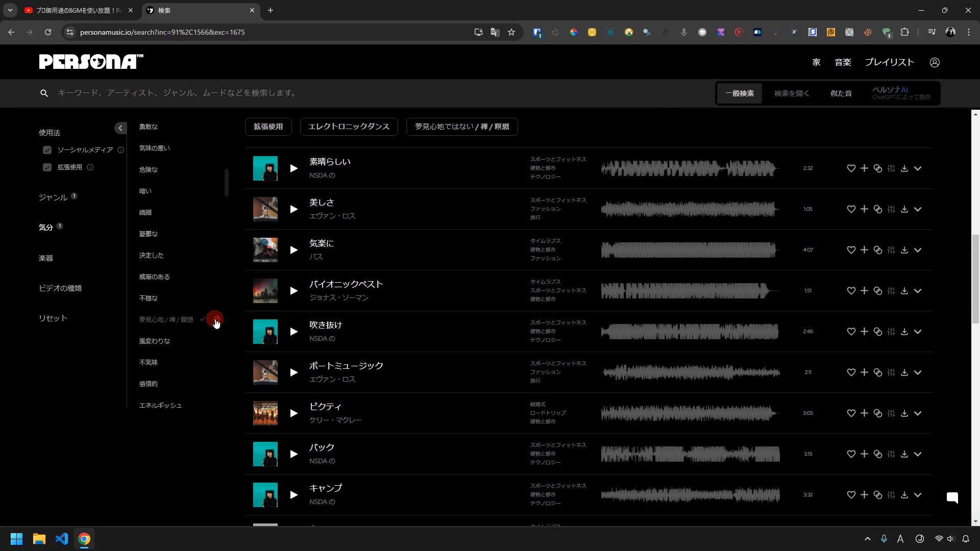Seek within キャンプ track waveform
980x551 pixels.
[690, 495]
